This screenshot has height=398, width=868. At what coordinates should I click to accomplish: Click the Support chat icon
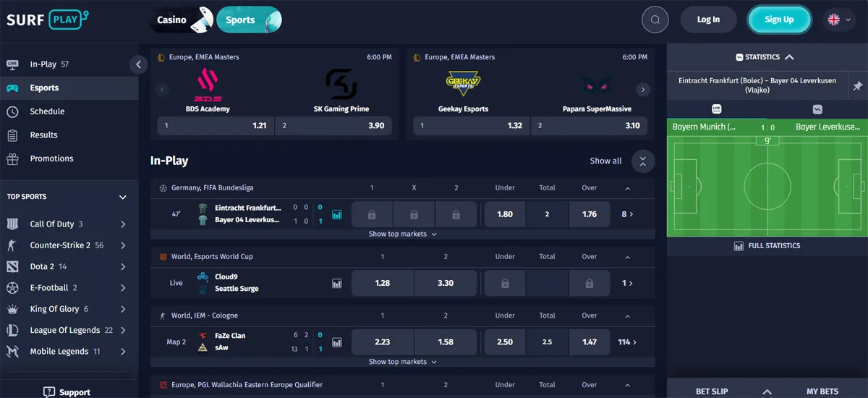point(49,392)
